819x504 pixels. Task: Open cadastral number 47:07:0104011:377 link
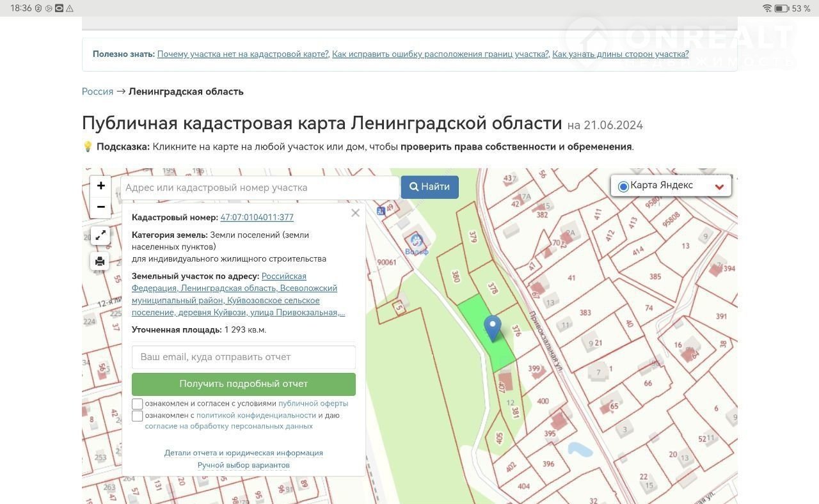(x=257, y=217)
